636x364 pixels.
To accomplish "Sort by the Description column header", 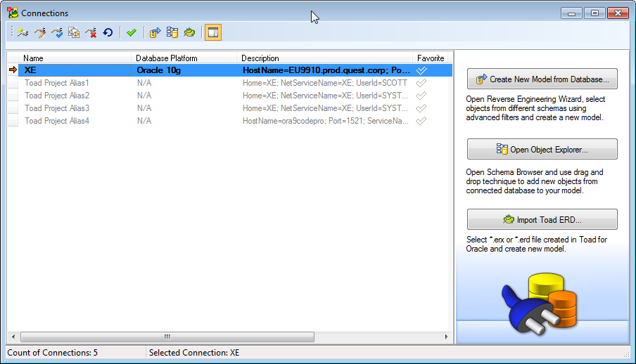I will point(325,58).
